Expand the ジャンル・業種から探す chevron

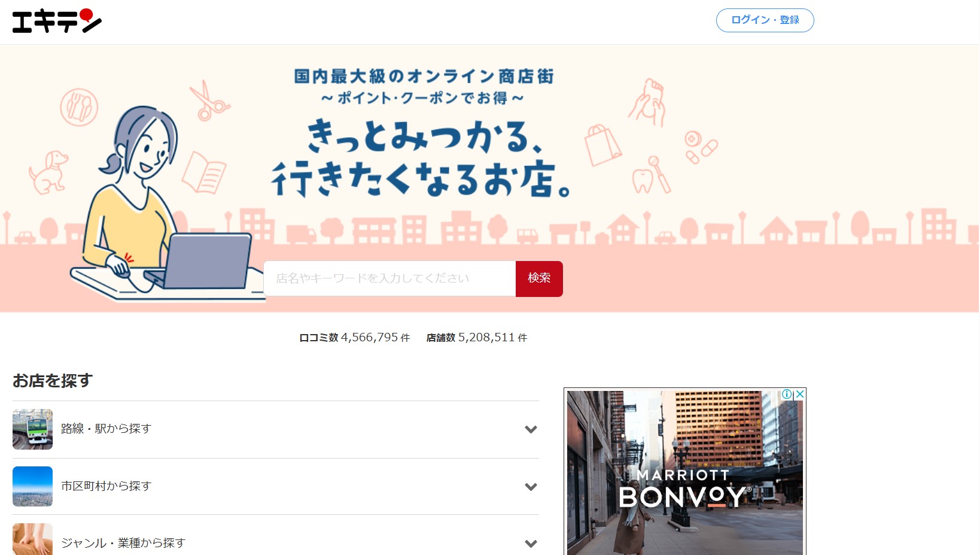[x=531, y=544]
